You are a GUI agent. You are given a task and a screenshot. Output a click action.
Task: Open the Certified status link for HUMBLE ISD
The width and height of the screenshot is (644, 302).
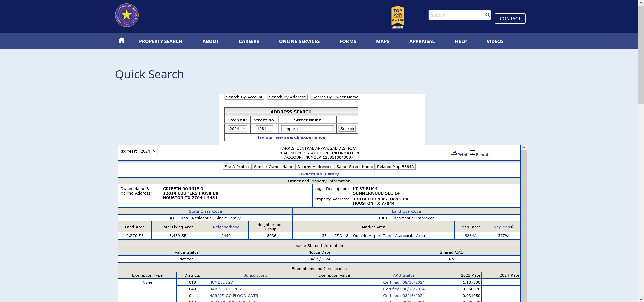(x=404, y=282)
